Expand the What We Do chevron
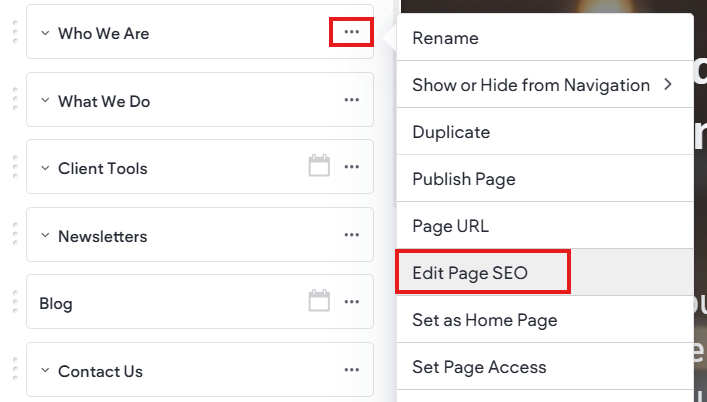The width and height of the screenshot is (707, 402). pyautogui.click(x=45, y=100)
